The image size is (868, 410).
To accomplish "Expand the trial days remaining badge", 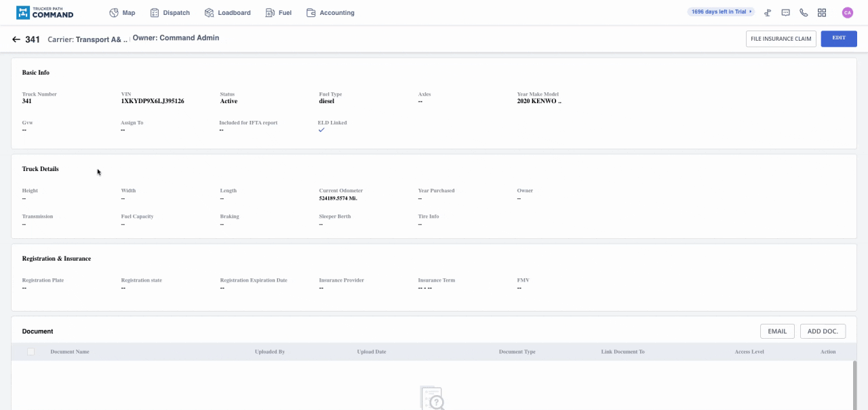I will tap(720, 12).
